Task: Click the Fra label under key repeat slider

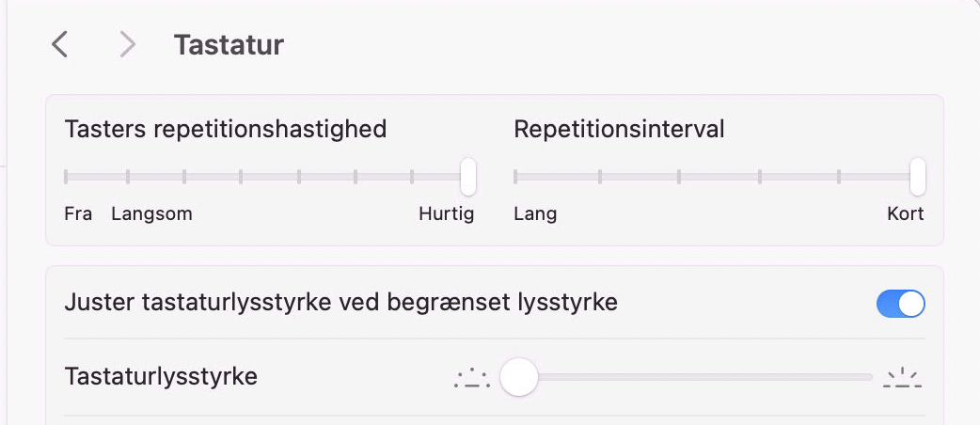Action: [x=78, y=213]
